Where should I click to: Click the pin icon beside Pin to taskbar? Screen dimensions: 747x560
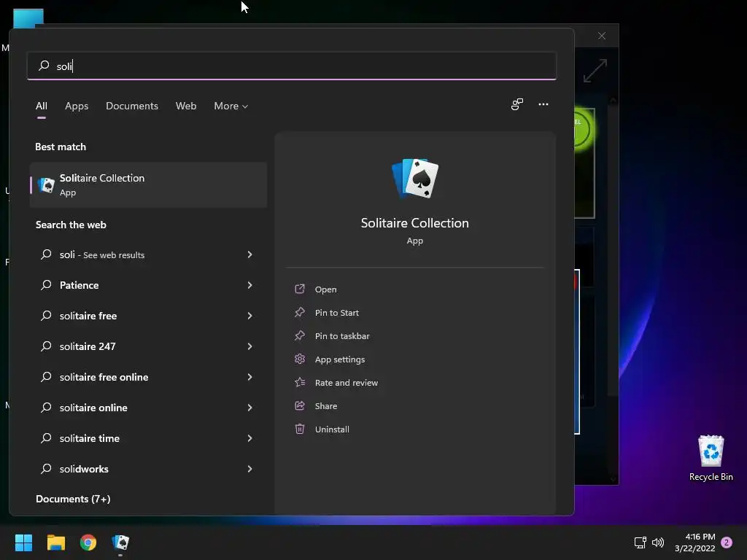click(300, 335)
